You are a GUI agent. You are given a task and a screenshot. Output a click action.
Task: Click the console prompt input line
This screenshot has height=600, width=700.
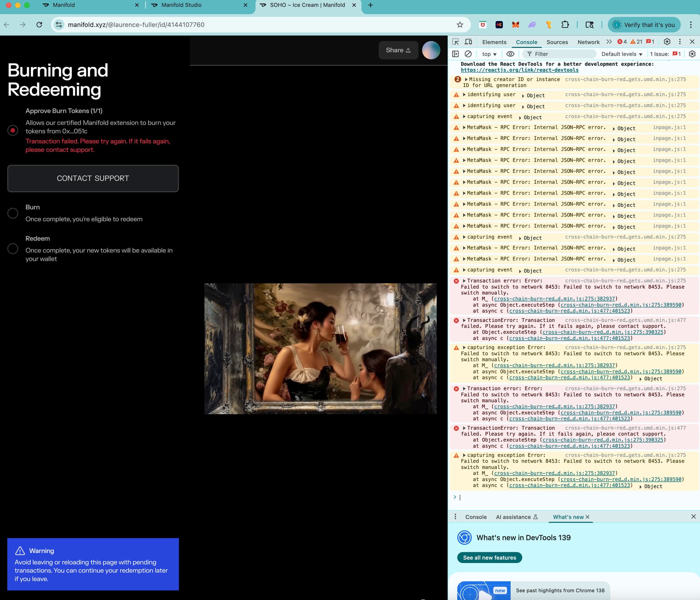point(576,497)
